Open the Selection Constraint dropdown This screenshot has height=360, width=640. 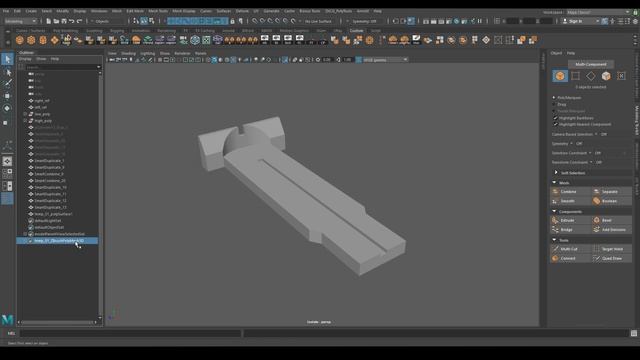590,153
